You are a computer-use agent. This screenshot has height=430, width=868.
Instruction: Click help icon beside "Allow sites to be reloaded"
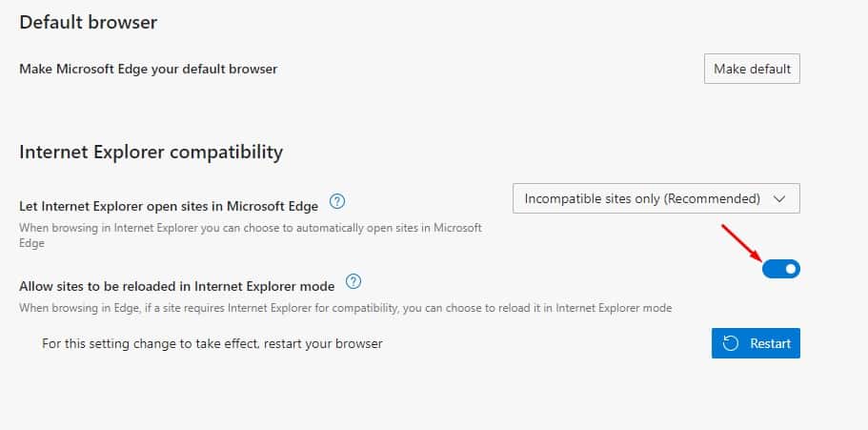coord(353,281)
